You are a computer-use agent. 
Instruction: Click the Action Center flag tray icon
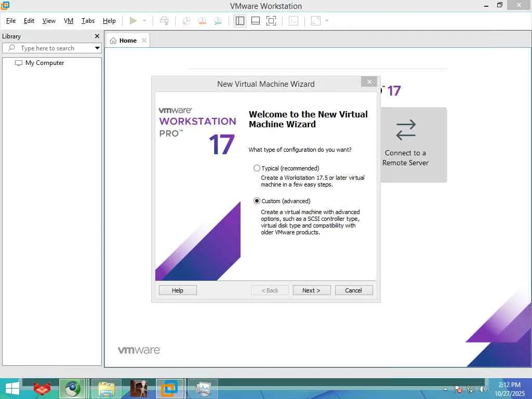click(458, 389)
